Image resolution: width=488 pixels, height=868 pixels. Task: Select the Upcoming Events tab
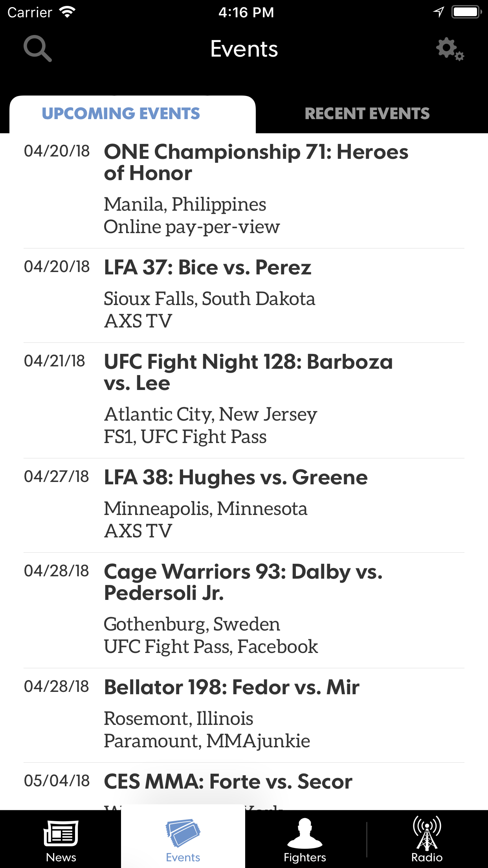coord(121,114)
